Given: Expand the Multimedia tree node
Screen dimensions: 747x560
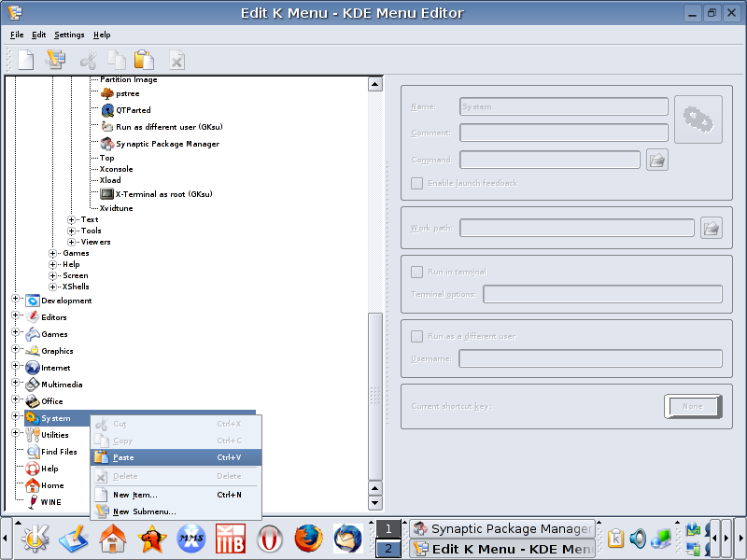Looking at the screenshot, I should (15, 385).
